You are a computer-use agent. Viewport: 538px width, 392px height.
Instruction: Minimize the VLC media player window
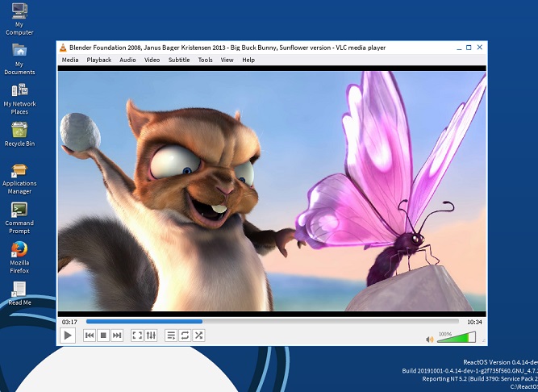pyautogui.click(x=459, y=48)
